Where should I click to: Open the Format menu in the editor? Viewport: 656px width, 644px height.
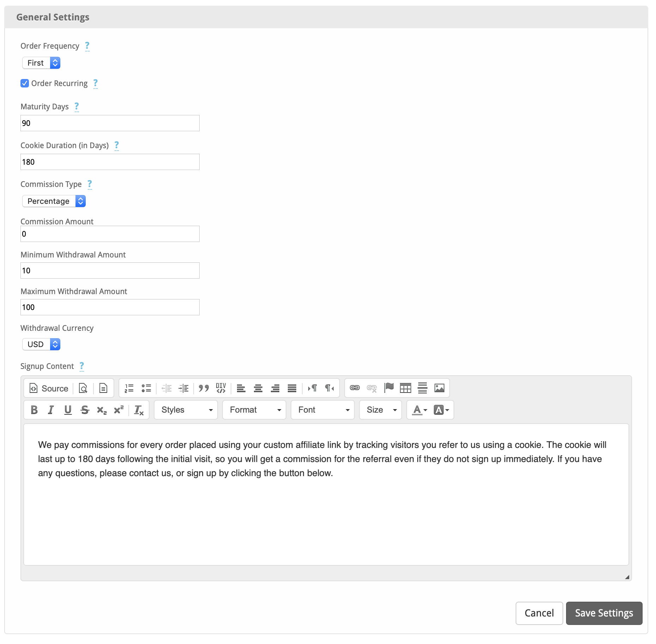pyautogui.click(x=254, y=410)
